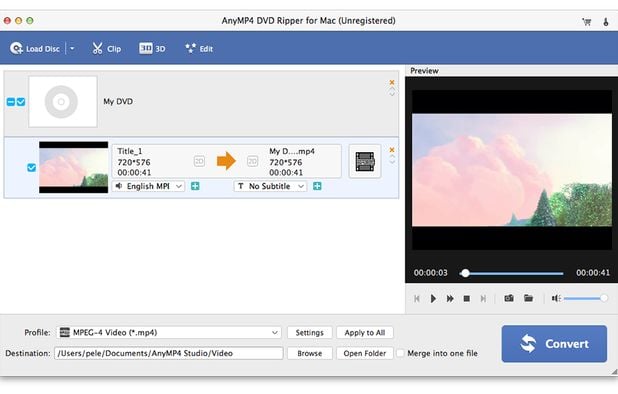
Task: Open the Profile MPEG-4 Video dropdown
Action: point(169,333)
